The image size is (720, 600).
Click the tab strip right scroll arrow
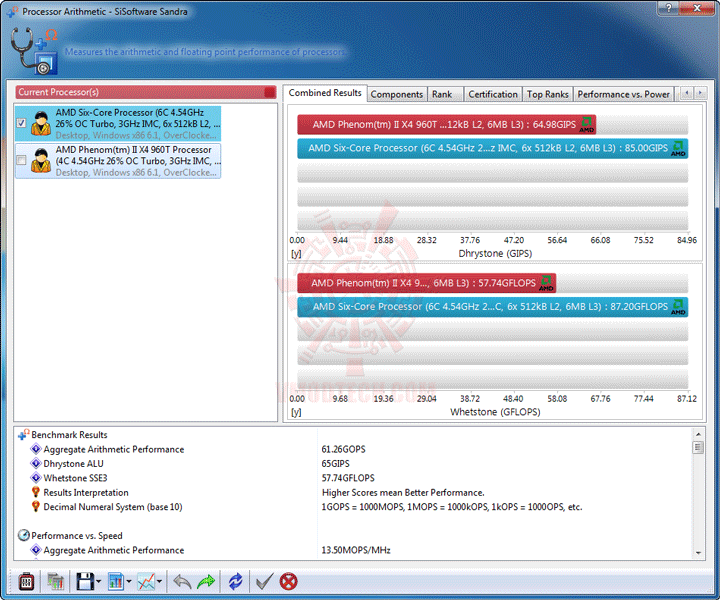point(700,93)
